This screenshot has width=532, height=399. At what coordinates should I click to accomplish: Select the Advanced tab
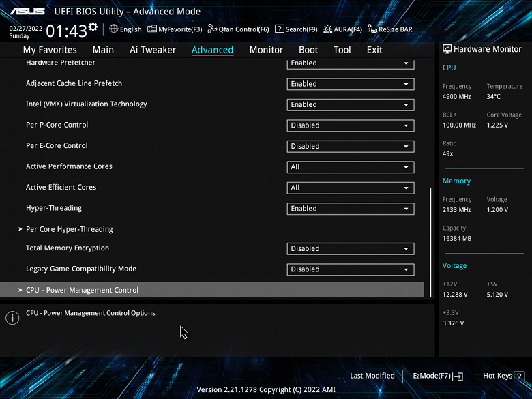[212, 50]
